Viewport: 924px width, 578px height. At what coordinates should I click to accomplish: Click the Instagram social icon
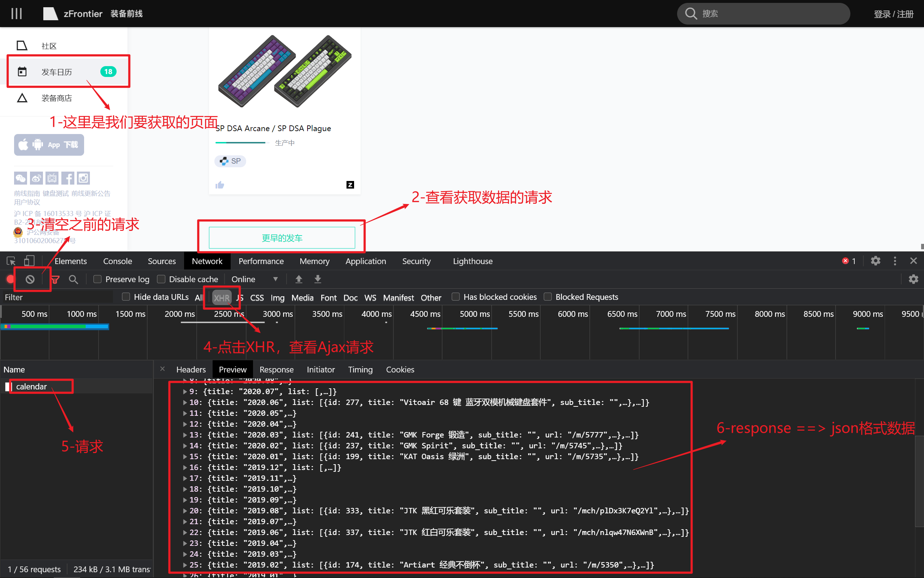pos(83,178)
